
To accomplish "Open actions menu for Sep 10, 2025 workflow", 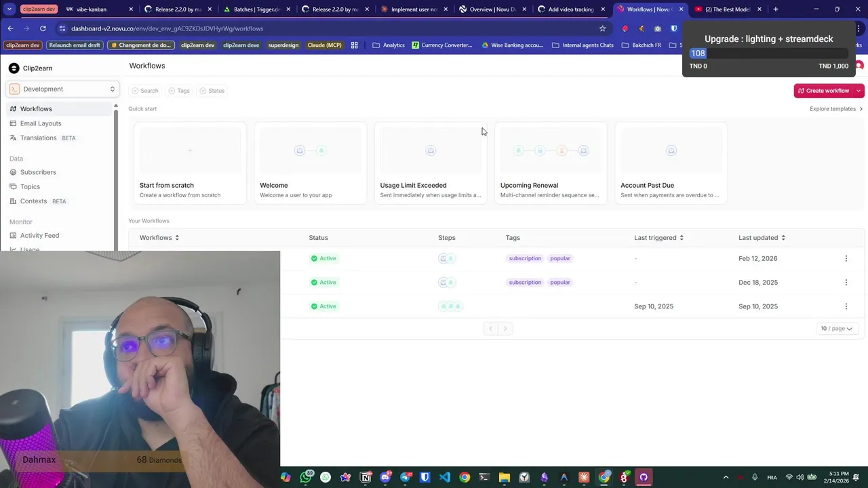I will (846, 306).
